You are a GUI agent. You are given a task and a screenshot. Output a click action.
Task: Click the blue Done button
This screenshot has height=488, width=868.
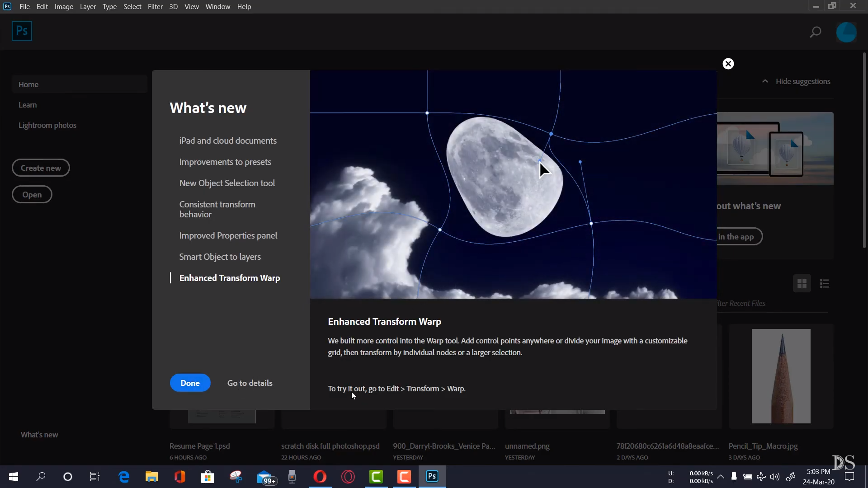pyautogui.click(x=190, y=383)
